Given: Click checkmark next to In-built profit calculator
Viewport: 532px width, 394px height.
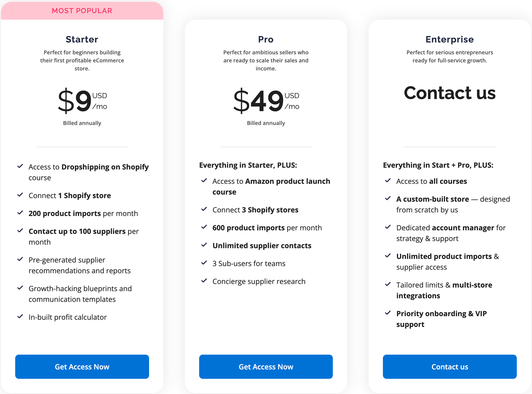Looking at the screenshot, I should (x=20, y=316).
